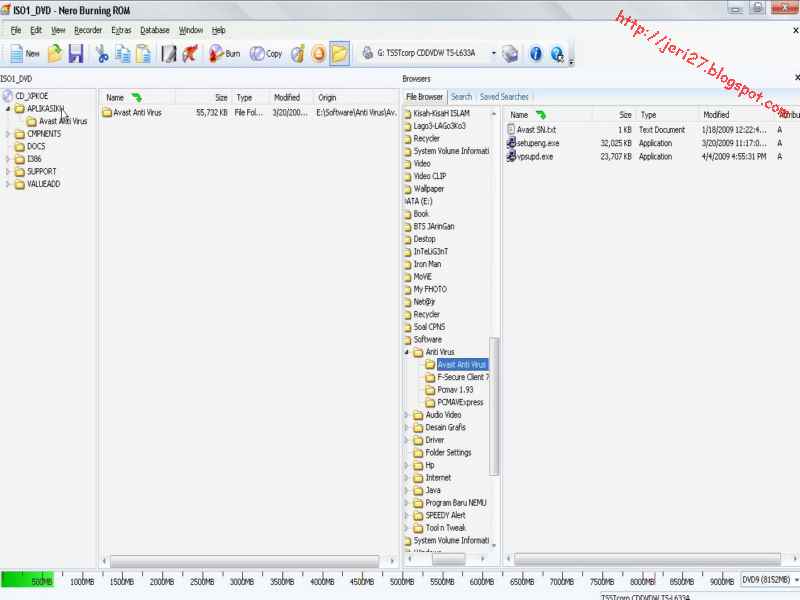Screen dimensions: 800x600
Task: Open the Window menu
Action: click(x=190, y=30)
